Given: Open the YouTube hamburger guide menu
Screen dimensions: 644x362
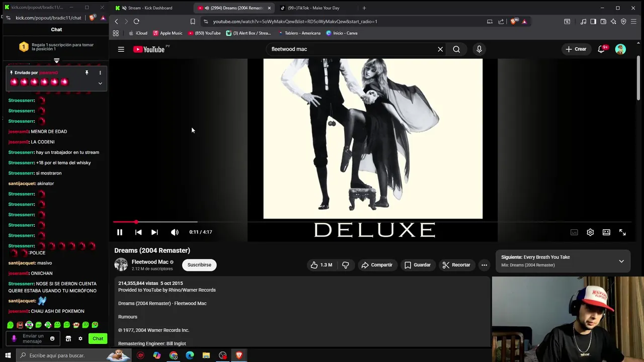Looking at the screenshot, I should [x=121, y=49].
